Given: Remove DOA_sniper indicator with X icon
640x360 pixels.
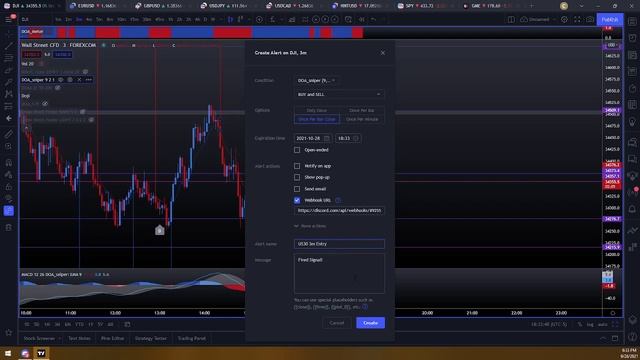Looking at the screenshot, I should tap(79, 80).
